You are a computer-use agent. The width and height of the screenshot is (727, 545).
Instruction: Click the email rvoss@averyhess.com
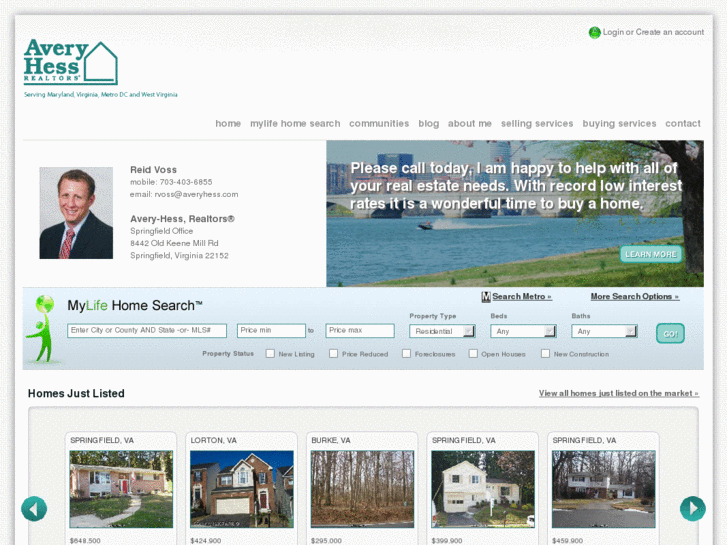196,194
